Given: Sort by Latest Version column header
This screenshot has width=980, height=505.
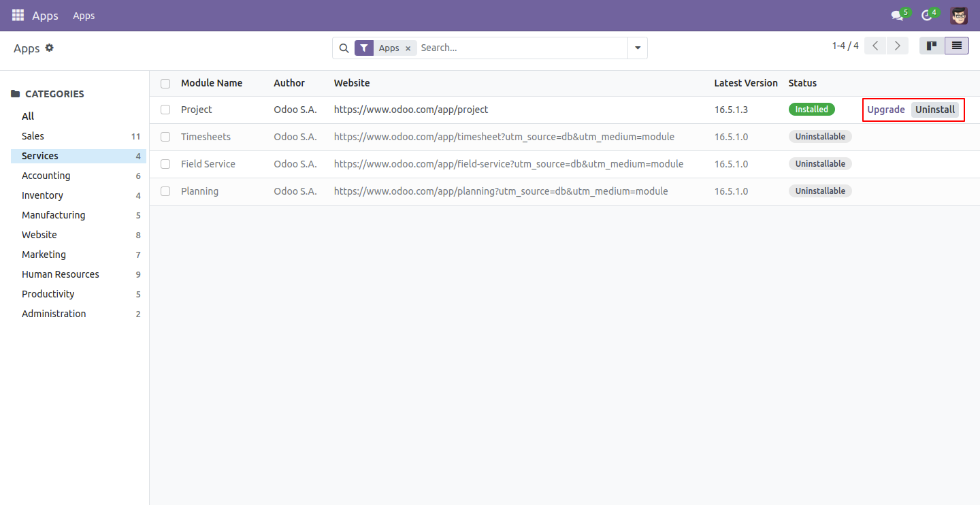Looking at the screenshot, I should coord(746,83).
